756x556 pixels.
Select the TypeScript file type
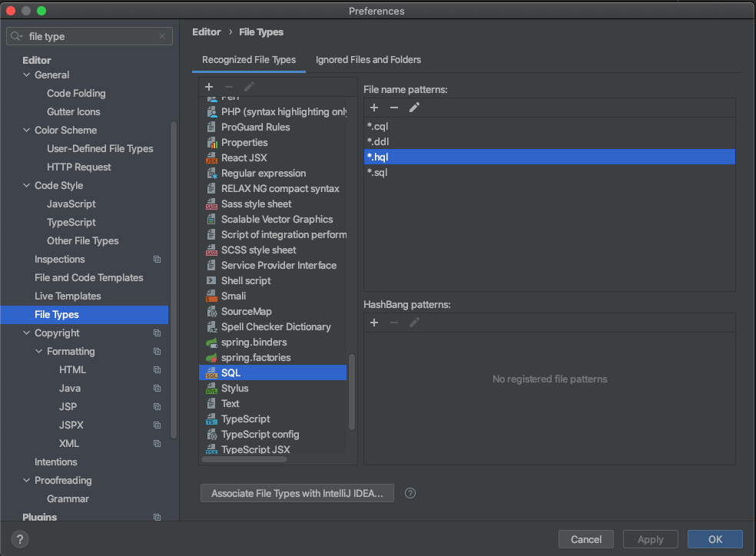[x=273, y=419]
